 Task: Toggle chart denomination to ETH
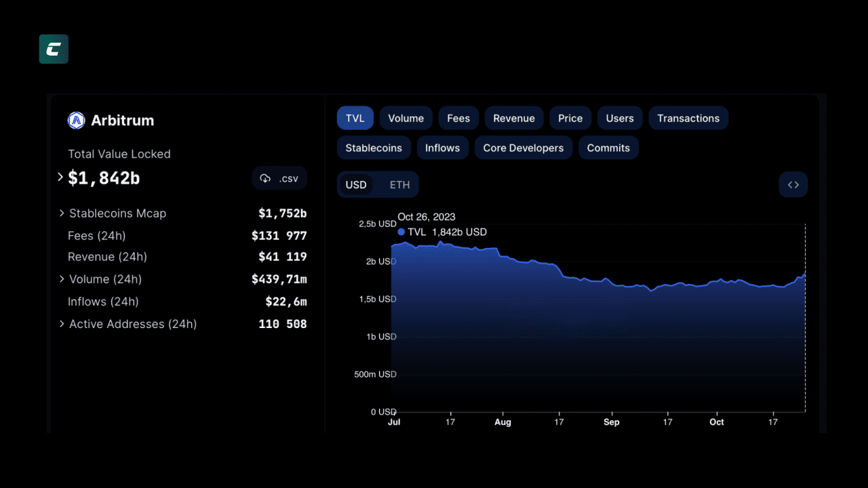[400, 184]
